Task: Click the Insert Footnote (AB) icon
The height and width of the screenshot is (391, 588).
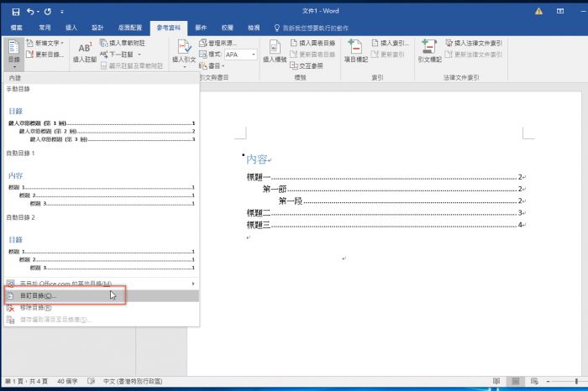Action: pyautogui.click(x=85, y=48)
